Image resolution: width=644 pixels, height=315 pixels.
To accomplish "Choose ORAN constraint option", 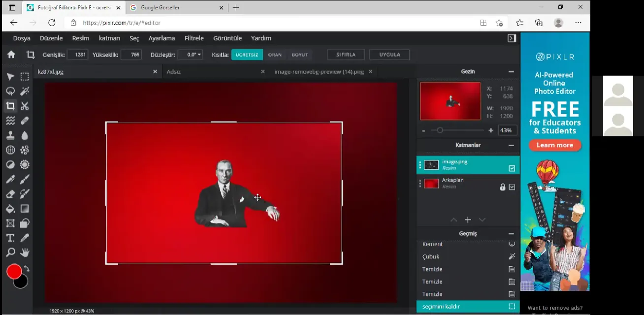I will (x=275, y=55).
